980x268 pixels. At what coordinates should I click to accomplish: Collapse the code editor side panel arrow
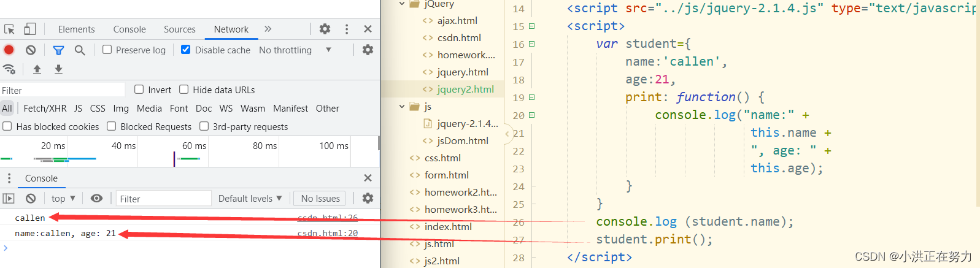(507, 133)
